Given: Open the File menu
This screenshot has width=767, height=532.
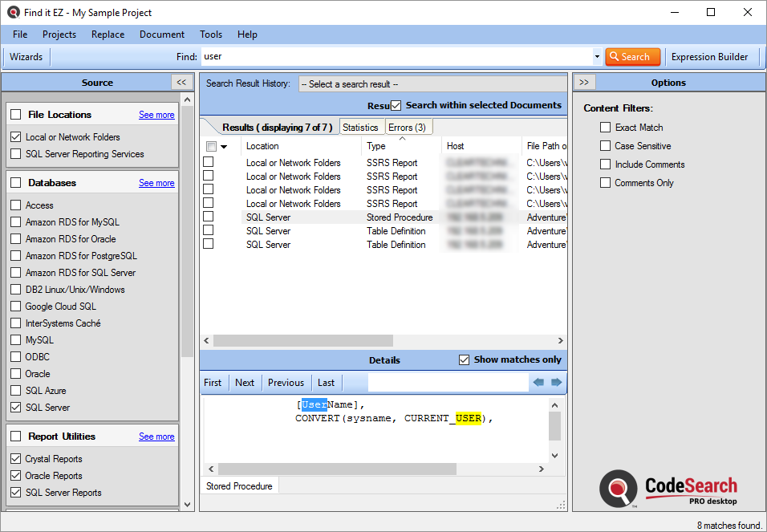Looking at the screenshot, I should tap(20, 35).
